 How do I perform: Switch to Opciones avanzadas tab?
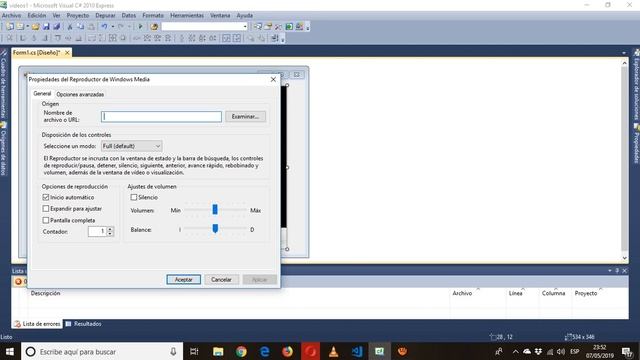[x=80, y=94]
